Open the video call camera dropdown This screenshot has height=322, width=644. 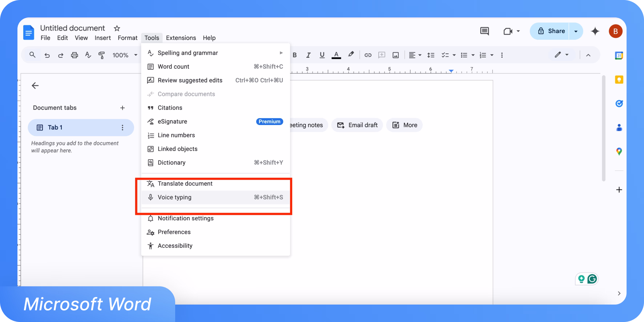[512, 31]
